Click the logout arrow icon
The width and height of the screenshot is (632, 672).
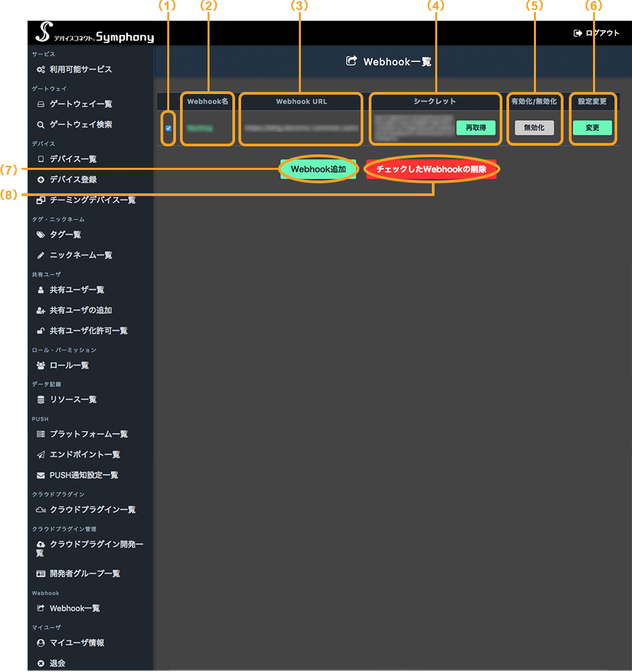click(x=578, y=33)
